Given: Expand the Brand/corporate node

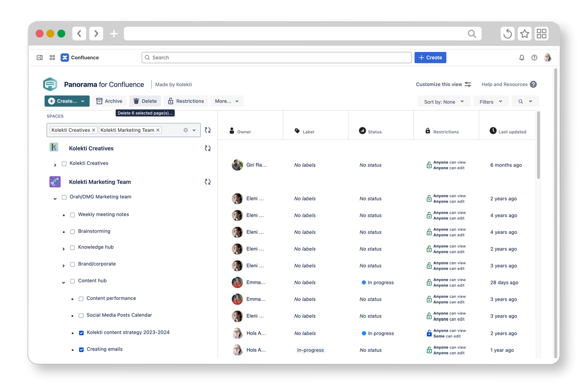Looking at the screenshot, I should coord(63,266).
